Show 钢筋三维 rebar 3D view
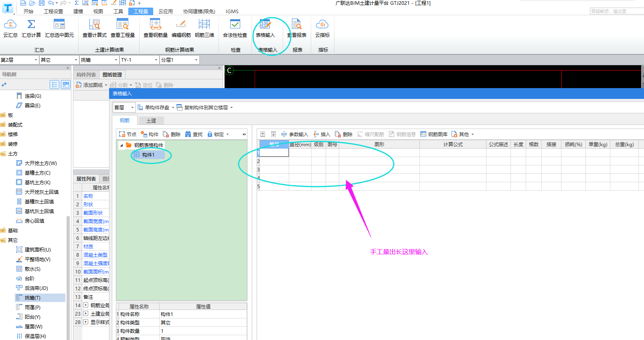 coord(205,28)
